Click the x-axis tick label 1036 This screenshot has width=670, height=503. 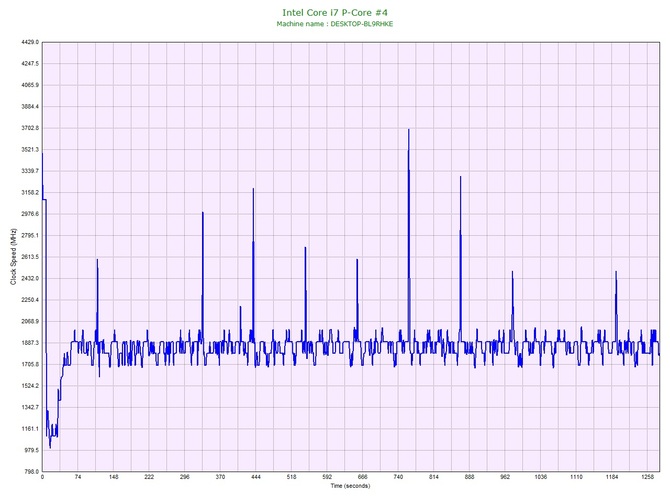click(541, 477)
